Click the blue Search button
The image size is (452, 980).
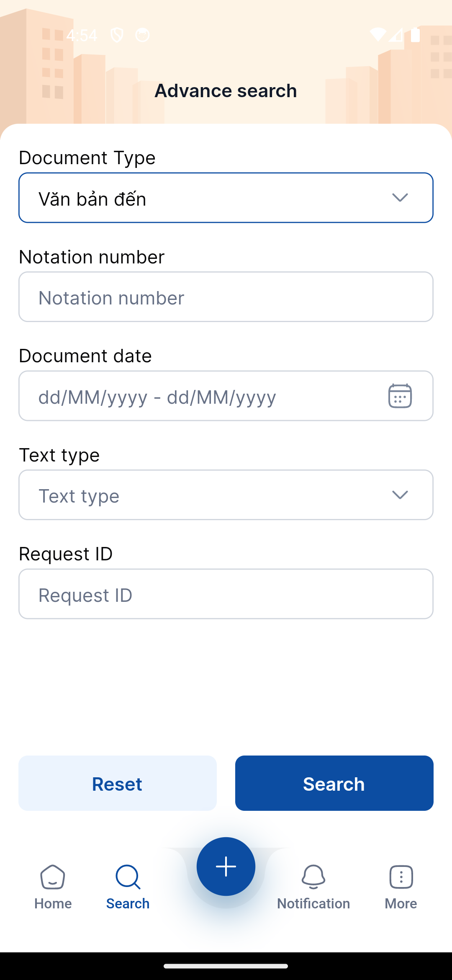tap(334, 783)
